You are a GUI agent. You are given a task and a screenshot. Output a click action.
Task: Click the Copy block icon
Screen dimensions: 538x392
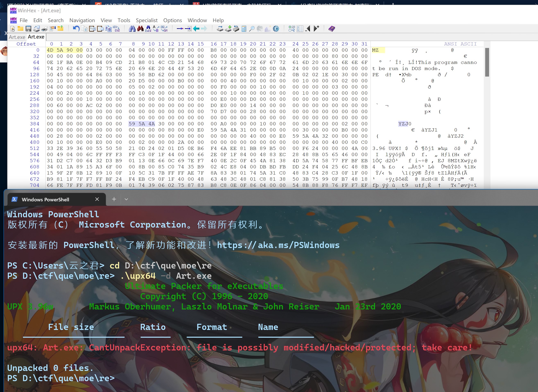pos(84,29)
